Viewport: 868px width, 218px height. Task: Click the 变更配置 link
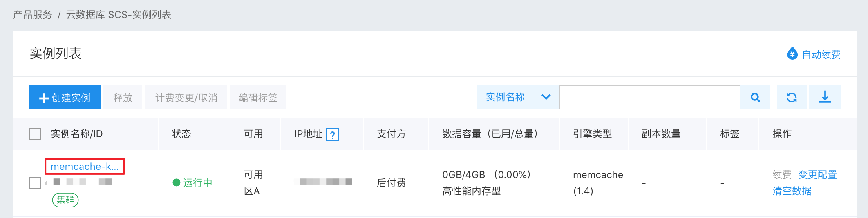point(817,175)
